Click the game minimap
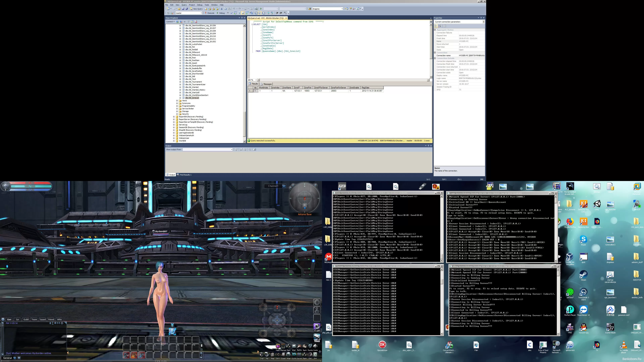 [x=305, y=198]
